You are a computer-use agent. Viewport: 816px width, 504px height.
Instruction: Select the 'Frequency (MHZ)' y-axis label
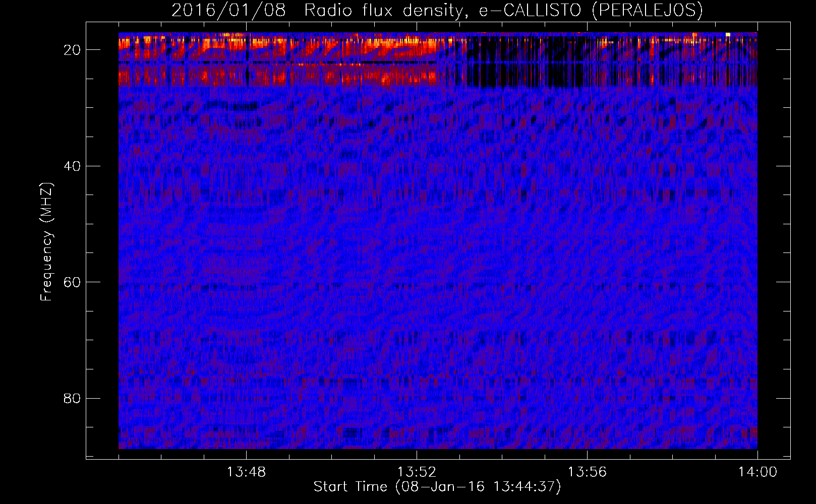coord(46,242)
